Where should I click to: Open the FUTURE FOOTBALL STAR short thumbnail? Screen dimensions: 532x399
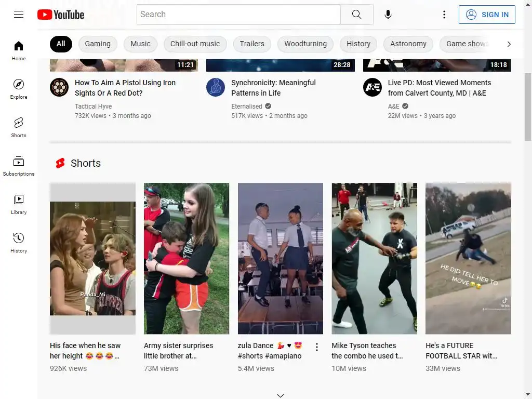468,259
